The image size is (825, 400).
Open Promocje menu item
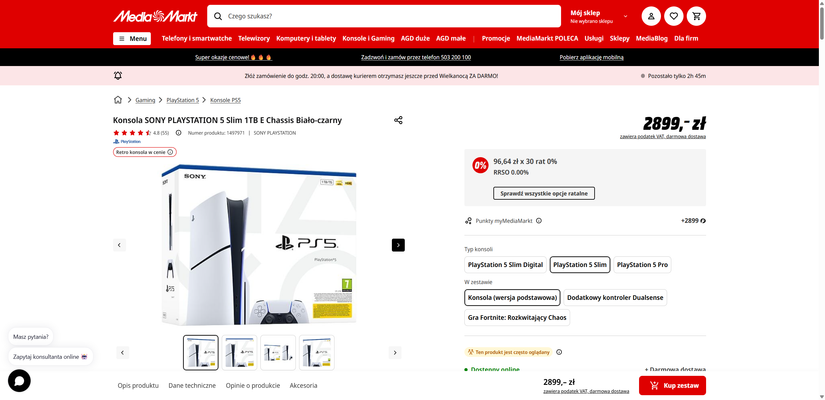496,38
